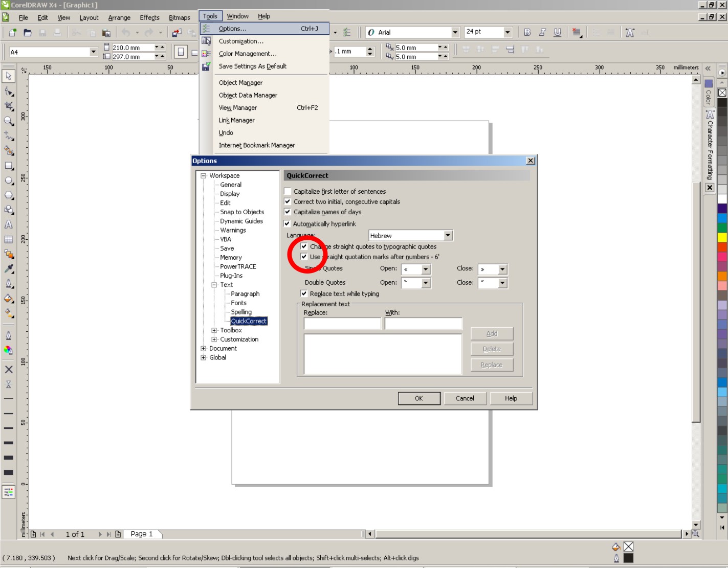Open the Language dropdown showing Hebrew
The height and width of the screenshot is (568, 728).
(x=448, y=236)
